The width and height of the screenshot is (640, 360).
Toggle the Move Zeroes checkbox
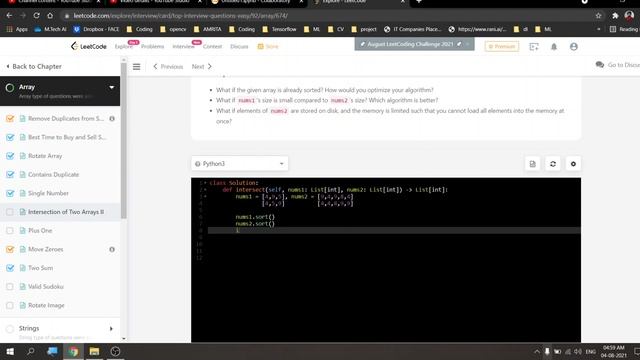(10, 249)
